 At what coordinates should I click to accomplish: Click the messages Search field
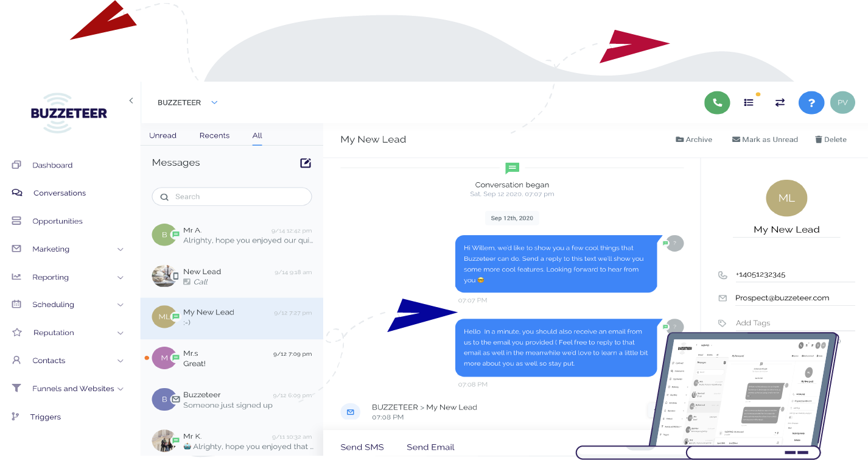(232, 197)
